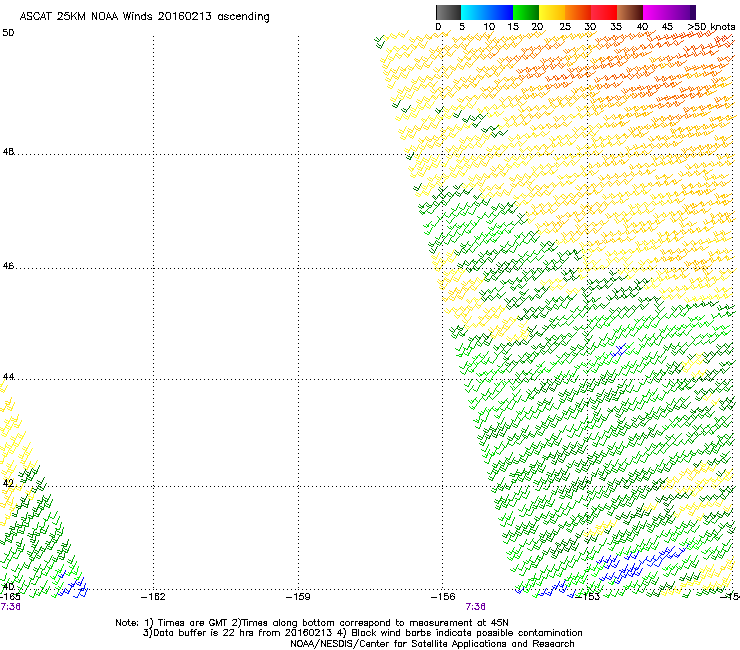Click the latitude label '44' on the left axis
This screenshot has height=650, width=740.
pyautogui.click(x=8, y=377)
